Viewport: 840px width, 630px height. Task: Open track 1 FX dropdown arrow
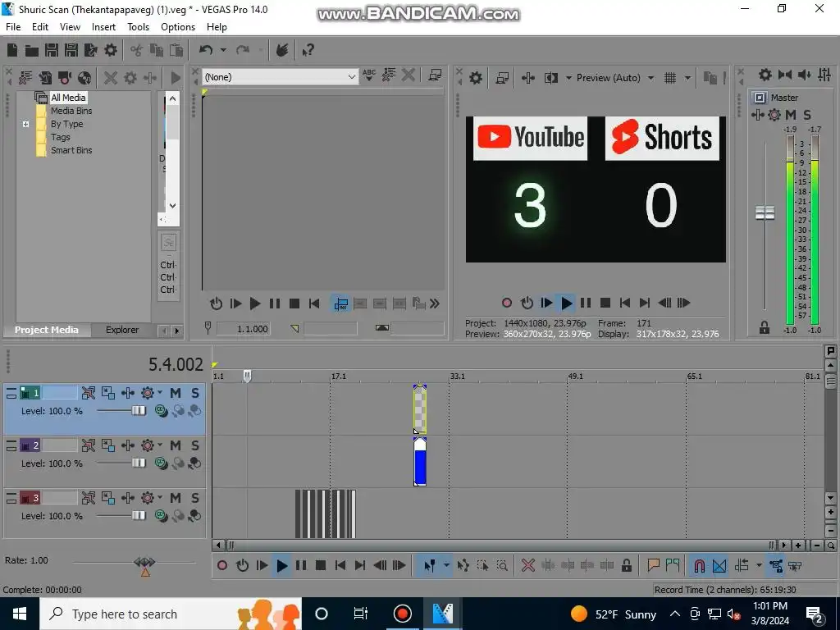point(160,393)
